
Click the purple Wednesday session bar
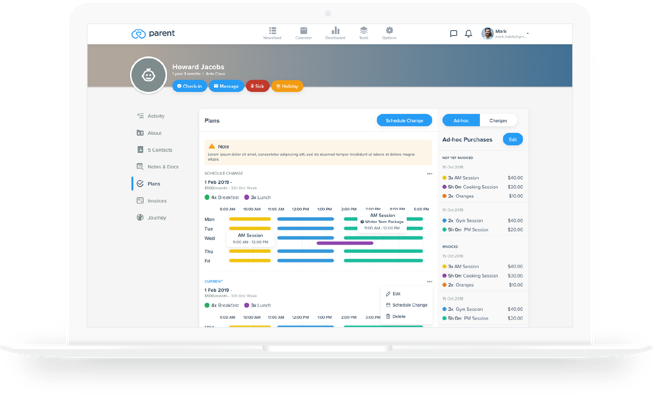click(345, 243)
